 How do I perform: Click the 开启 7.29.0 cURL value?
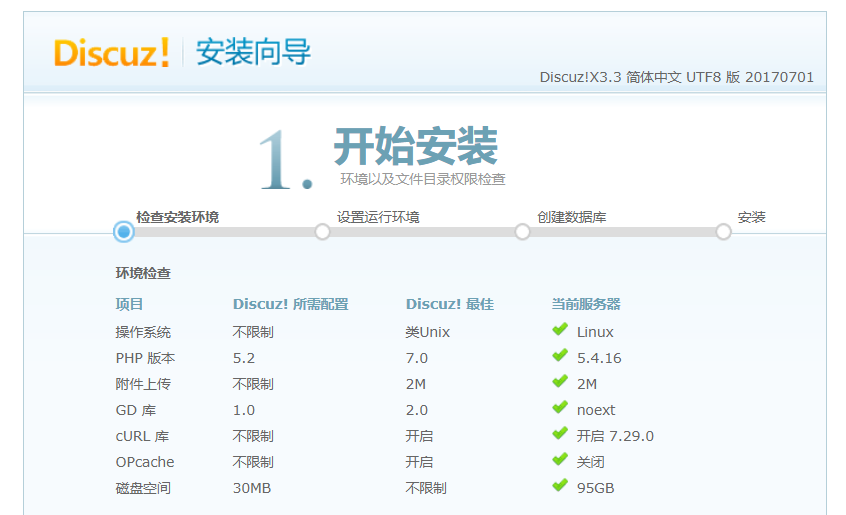(615, 436)
